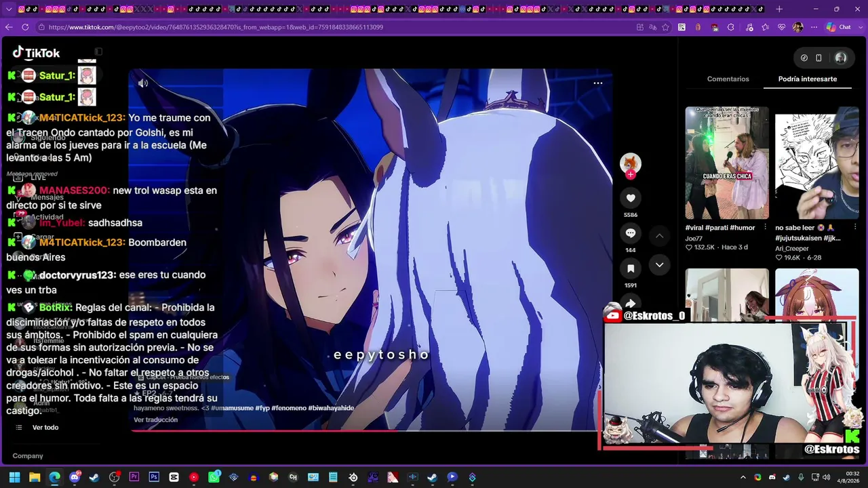Open the browser Settings and more menu
This screenshot has height=488, width=868.
point(814,27)
